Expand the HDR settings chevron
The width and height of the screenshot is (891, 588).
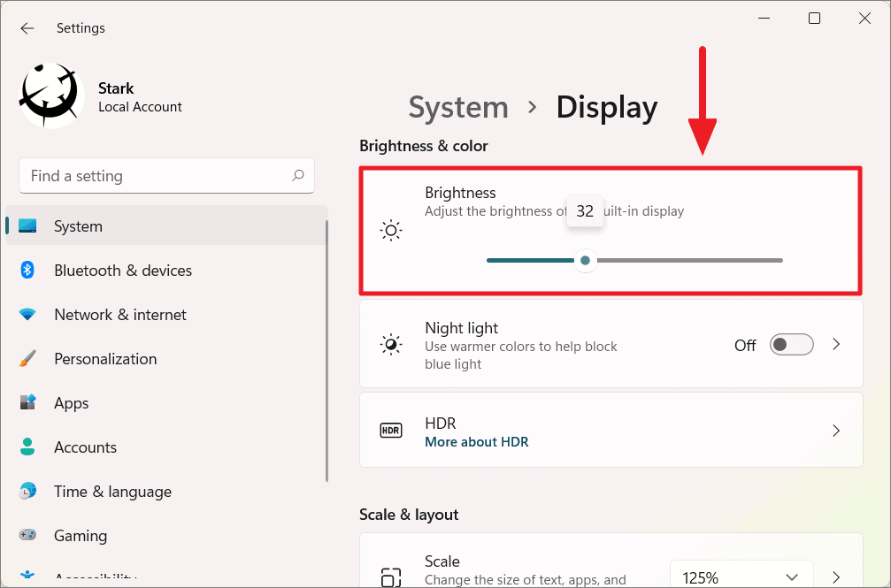(835, 431)
